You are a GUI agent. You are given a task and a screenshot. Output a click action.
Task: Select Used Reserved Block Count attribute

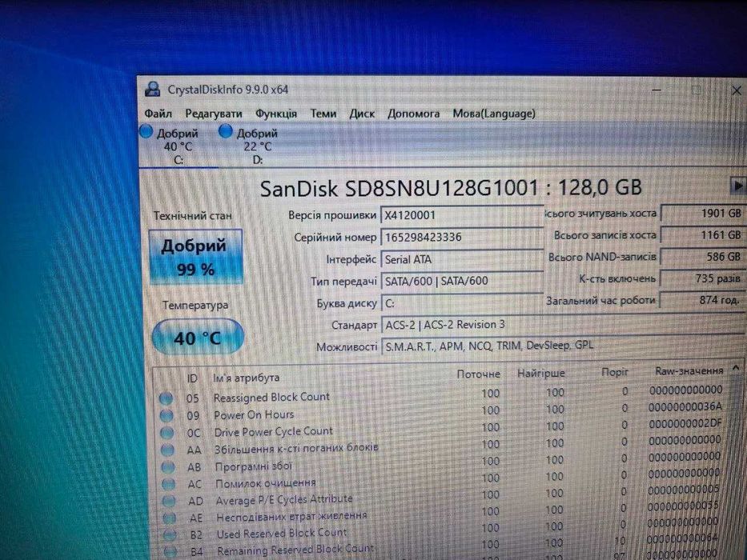[x=282, y=534]
